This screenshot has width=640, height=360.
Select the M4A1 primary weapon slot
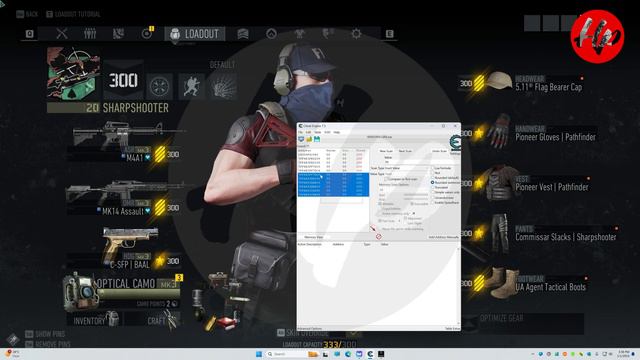point(122,141)
